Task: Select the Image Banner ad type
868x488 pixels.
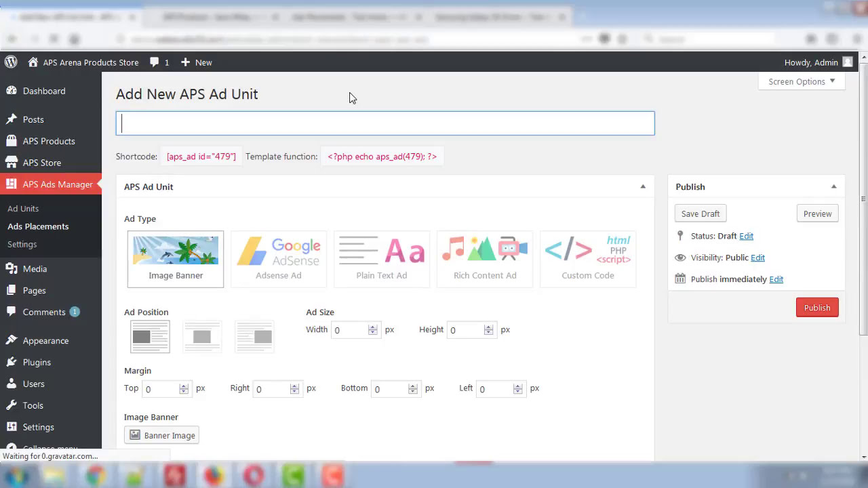Action: click(175, 258)
